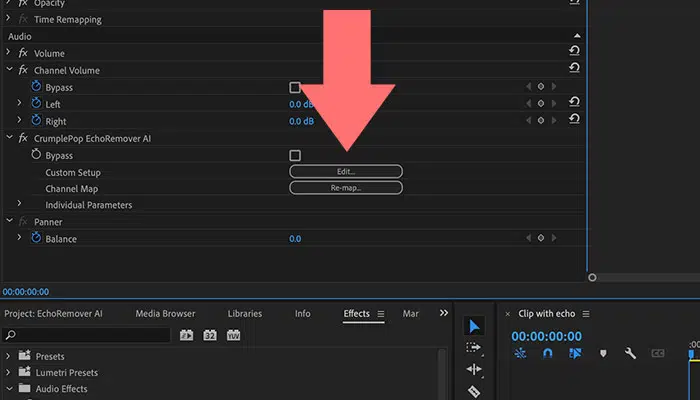
Task: Click Edit... button for Custom Setup
Action: click(346, 171)
